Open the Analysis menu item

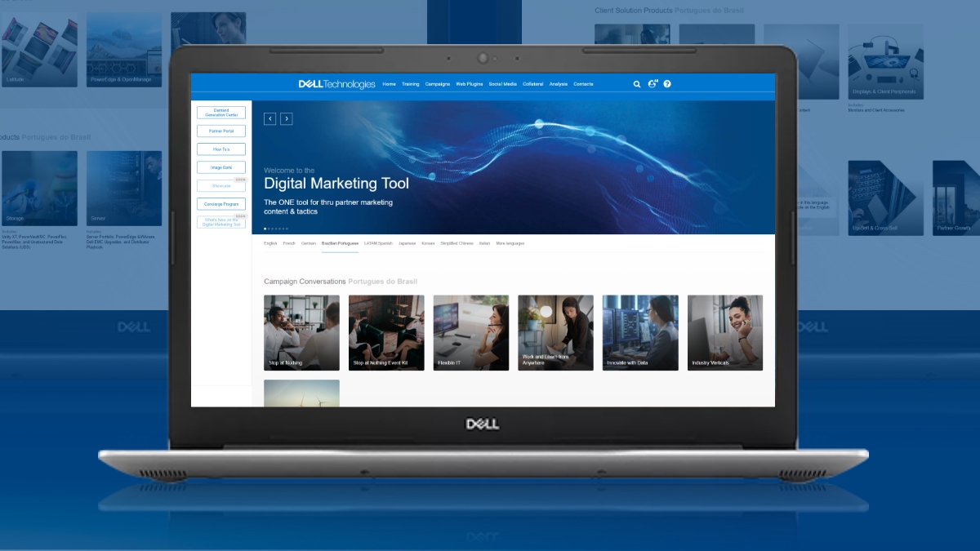(559, 84)
